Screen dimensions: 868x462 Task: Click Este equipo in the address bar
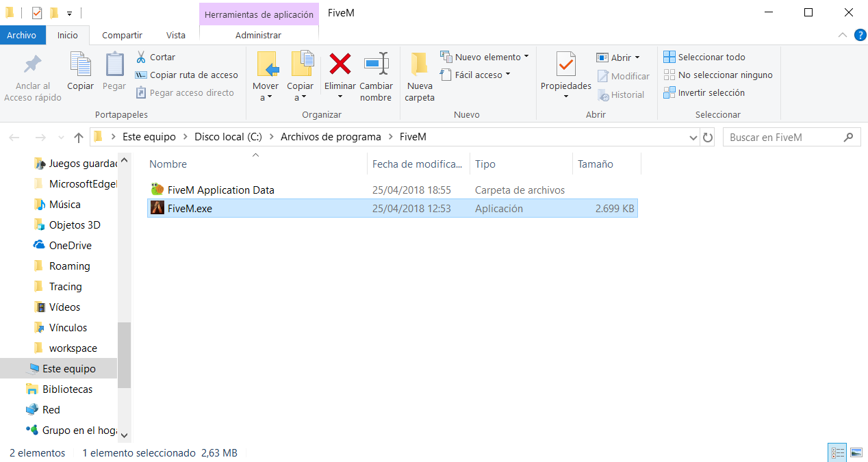(149, 137)
